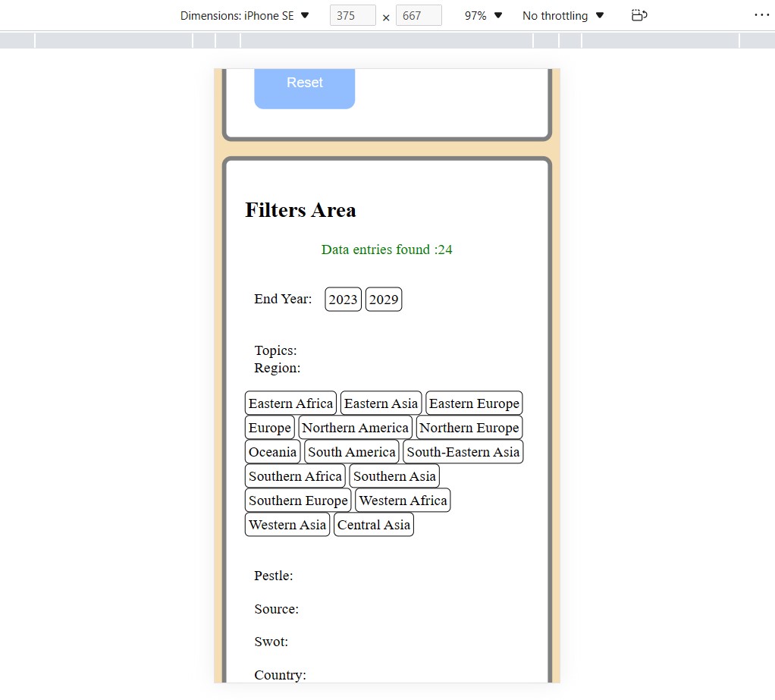Viewport: 775px width, 700px height.
Task: Click the "Region:" label
Action: (x=278, y=367)
